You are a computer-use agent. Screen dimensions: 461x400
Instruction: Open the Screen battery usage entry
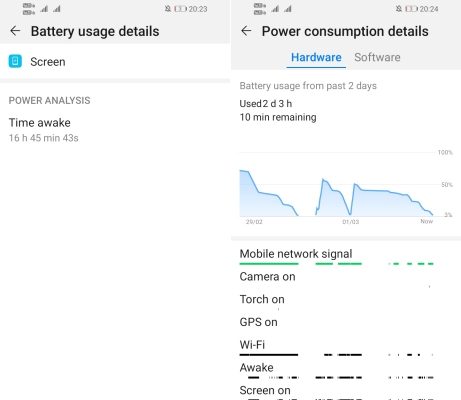(115, 62)
